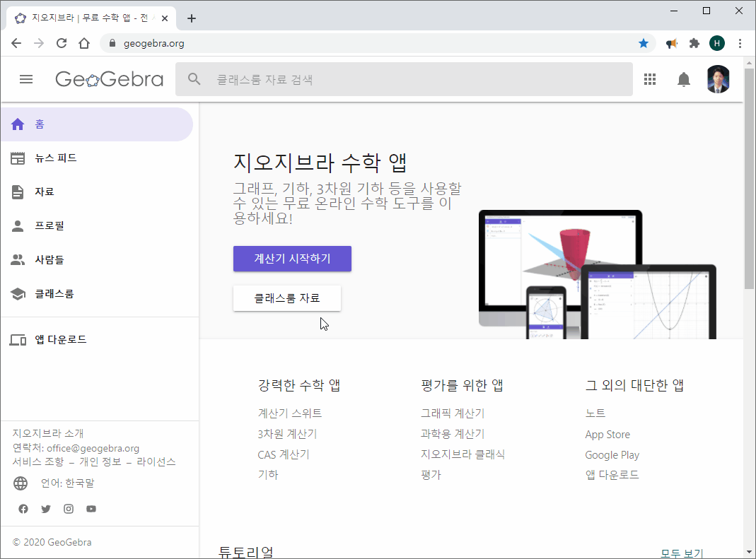This screenshot has height=559, width=756.
Task: Open the extensions puzzle icon
Action: coord(694,43)
